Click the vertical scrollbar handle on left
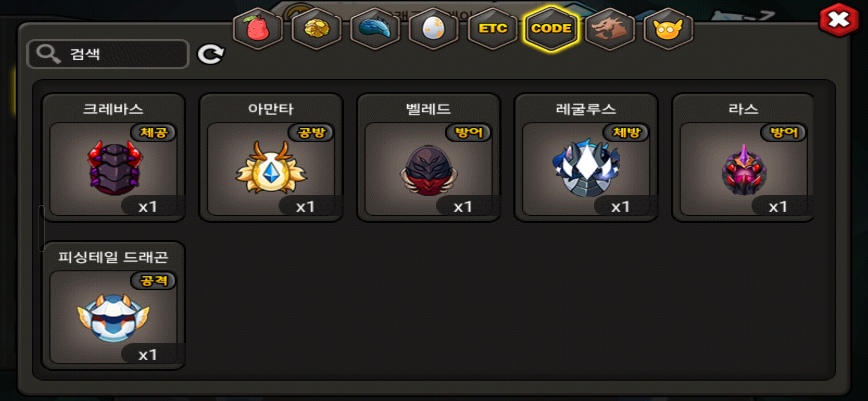 coord(42,229)
